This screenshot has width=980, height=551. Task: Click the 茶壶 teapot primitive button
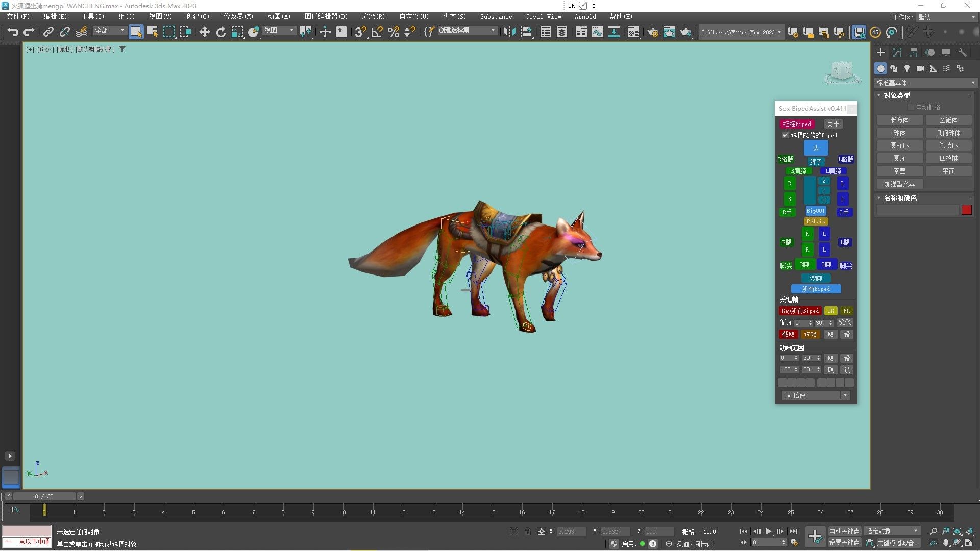point(899,171)
